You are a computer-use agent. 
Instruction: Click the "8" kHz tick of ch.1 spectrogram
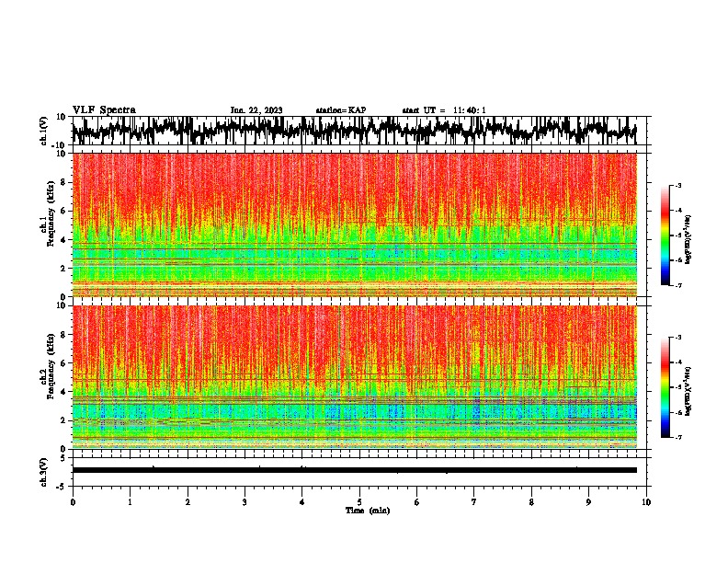pos(63,182)
